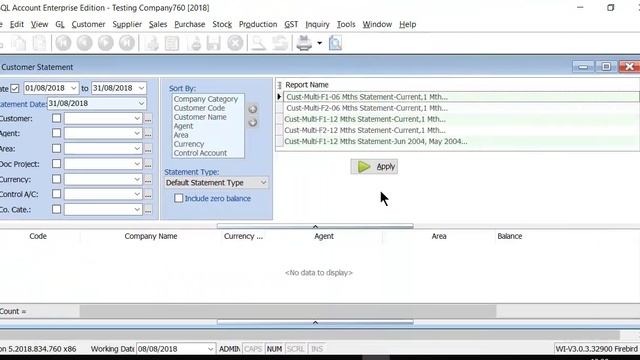This screenshot has height=360, width=640.
Task: Enable the Control A/C filter checkbox
Action: tap(56, 194)
